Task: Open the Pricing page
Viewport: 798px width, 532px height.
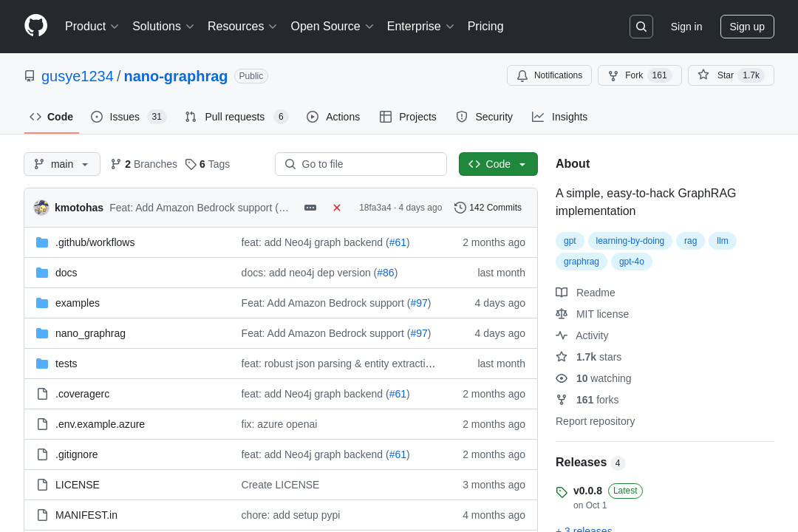Action: pos(485,27)
